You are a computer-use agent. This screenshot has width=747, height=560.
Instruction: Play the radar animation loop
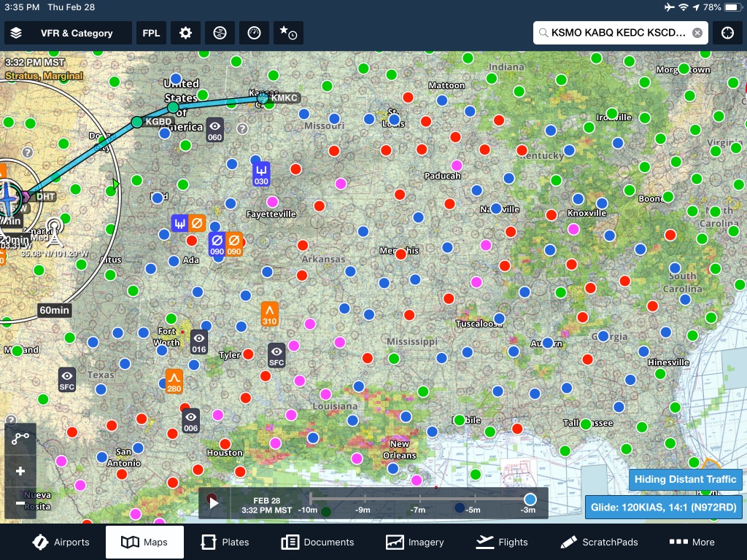[214, 503]
